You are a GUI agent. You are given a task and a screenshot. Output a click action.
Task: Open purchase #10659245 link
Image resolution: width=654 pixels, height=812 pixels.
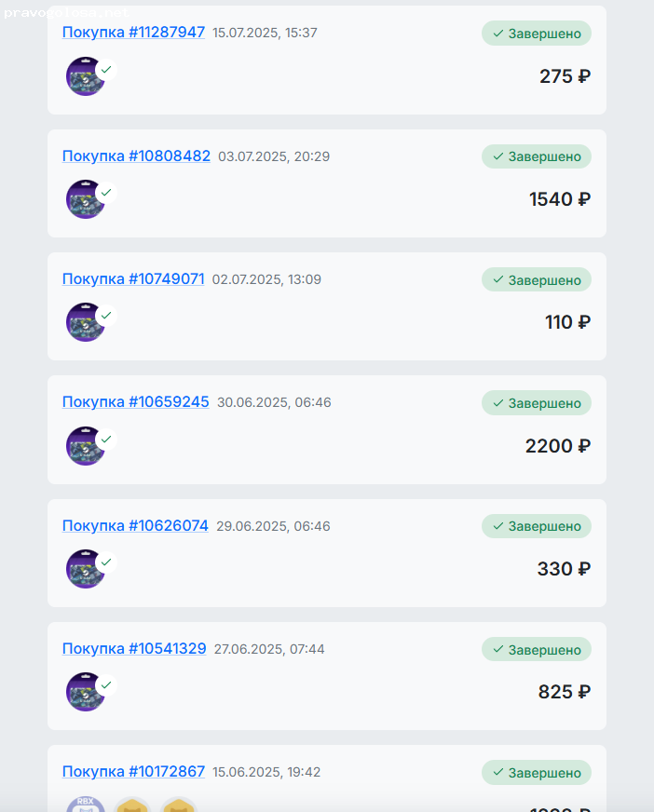tap(136, 402)
